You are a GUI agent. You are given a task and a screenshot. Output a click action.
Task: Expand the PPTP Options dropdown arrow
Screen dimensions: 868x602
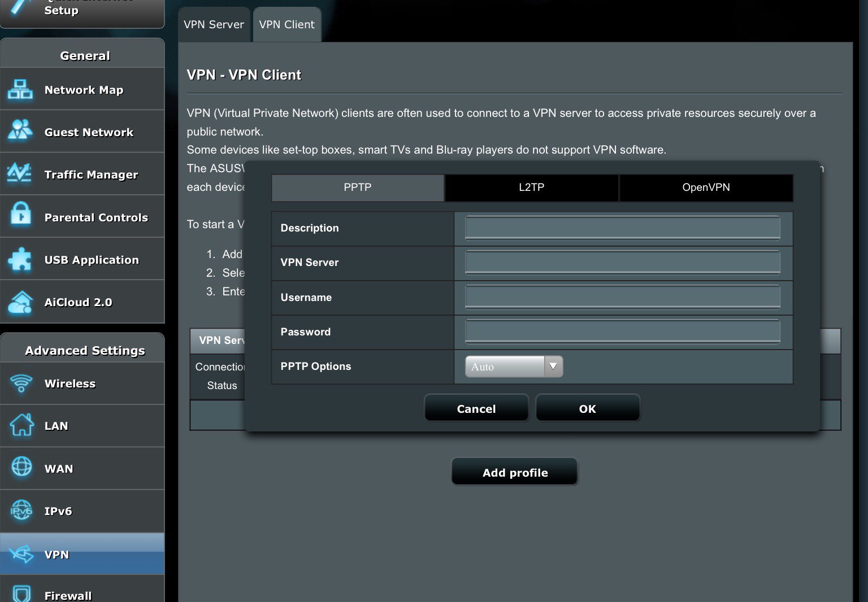[x=553, y=366]
